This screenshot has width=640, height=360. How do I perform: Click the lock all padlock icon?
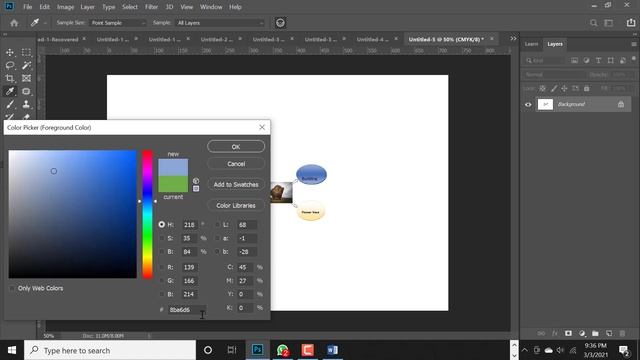pos(587,88)
